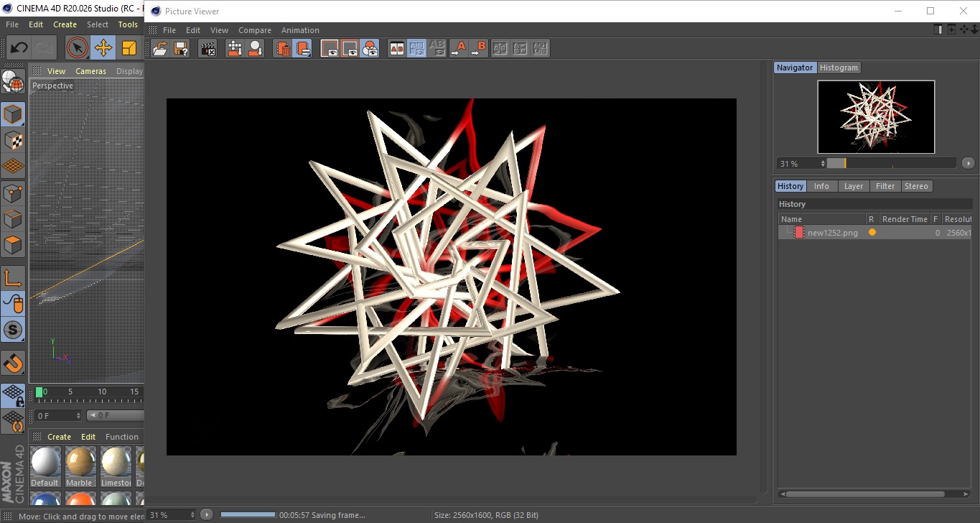Switch to the Histogram tab
This screenshot has width=980, height=523.
(839, 68)
